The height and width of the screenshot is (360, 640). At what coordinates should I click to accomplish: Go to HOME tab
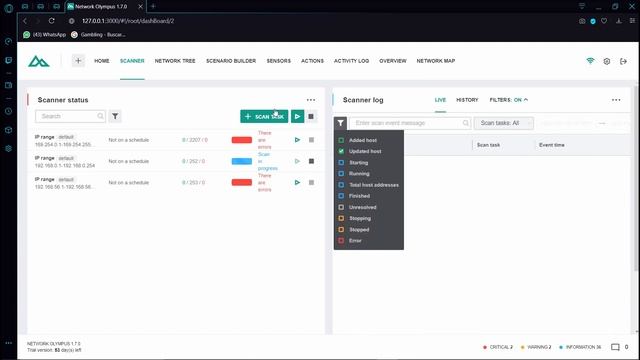102,61
